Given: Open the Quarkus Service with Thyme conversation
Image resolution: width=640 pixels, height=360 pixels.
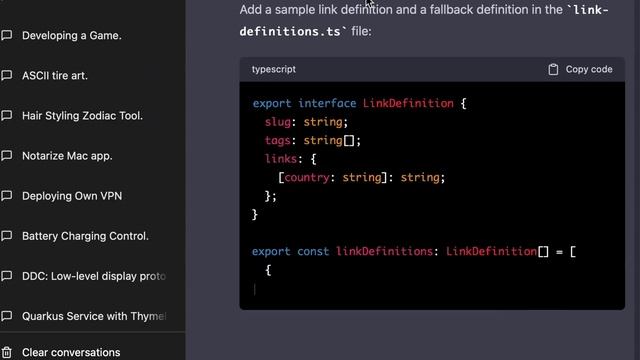Looking at the screenshot, I should [x=94, y=316].
